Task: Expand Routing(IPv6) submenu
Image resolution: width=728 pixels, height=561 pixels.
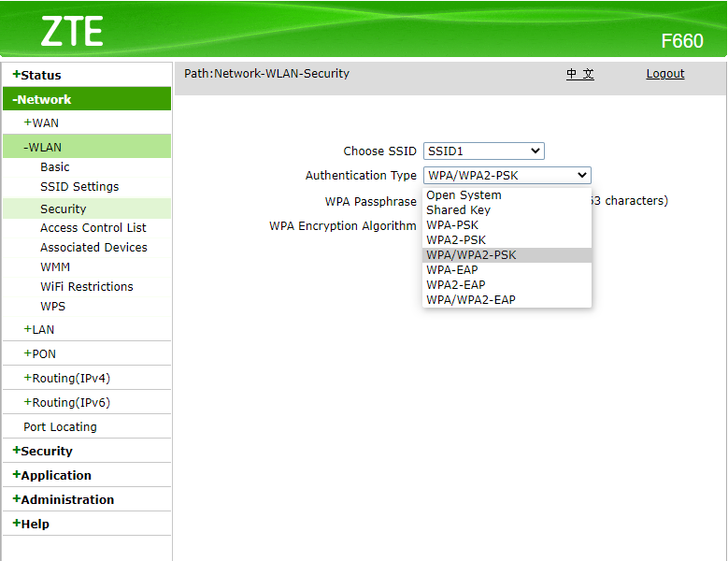Action: [x=67, y=403]
